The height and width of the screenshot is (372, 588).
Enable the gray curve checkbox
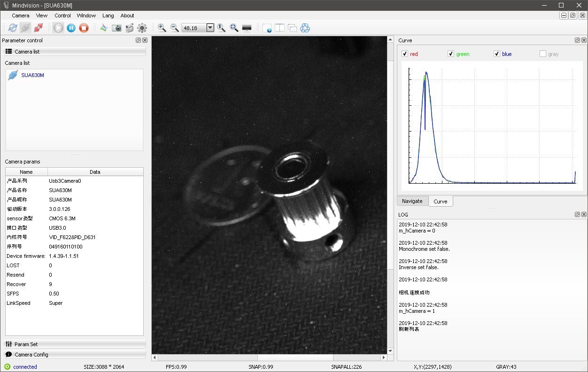(543, 54)
